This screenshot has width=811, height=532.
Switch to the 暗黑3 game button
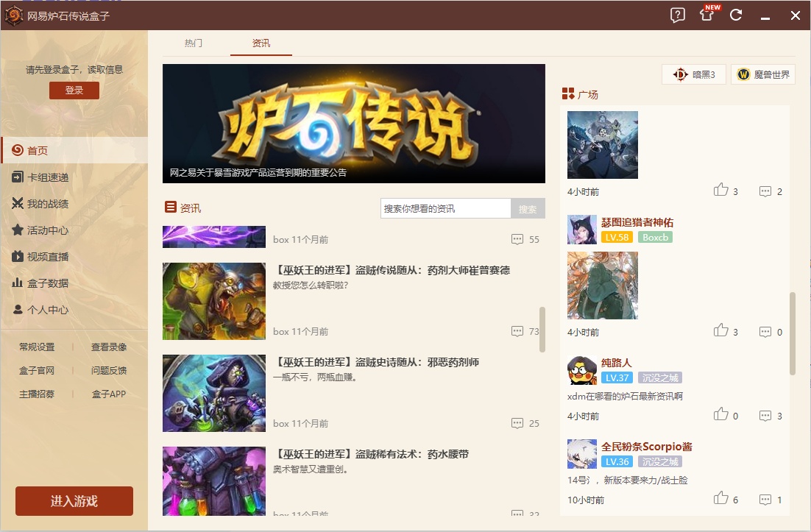point(694,74)
